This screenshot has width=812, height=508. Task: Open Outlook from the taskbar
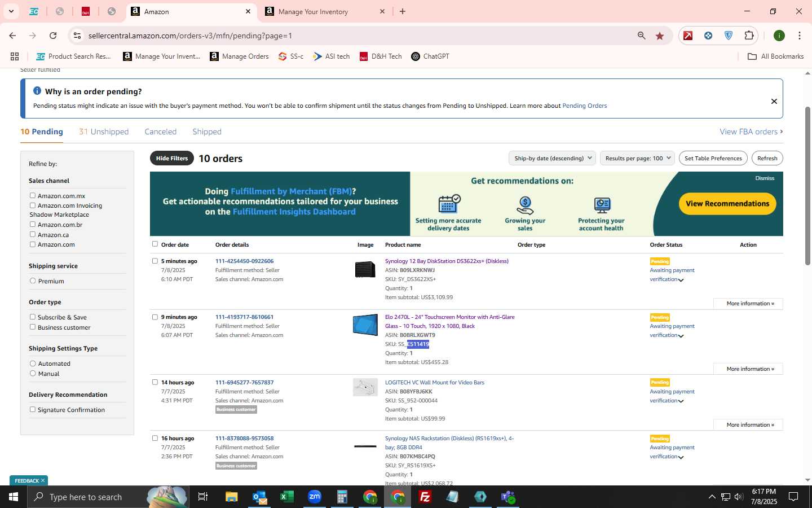(x=259, y=497)
